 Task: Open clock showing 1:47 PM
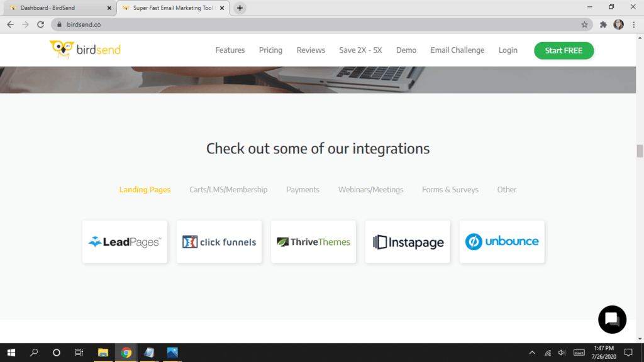click(x=604, y=353)
